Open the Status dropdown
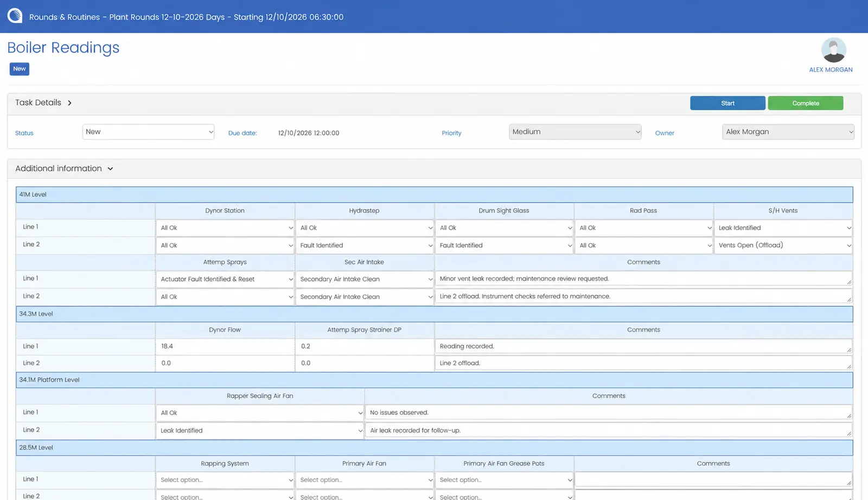 point(148,132)
